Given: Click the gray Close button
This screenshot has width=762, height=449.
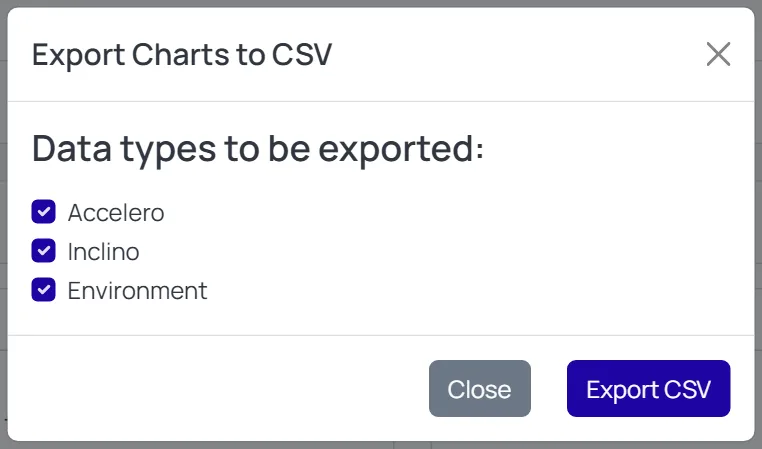Looking at the screenshot, I should (x=480, y=388).
